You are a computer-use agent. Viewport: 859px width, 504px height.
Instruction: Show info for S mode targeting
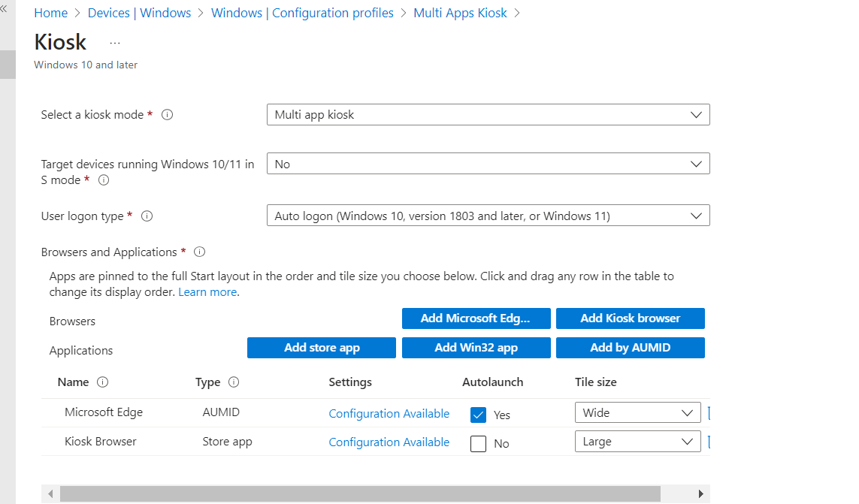click(x=104, y=180)
